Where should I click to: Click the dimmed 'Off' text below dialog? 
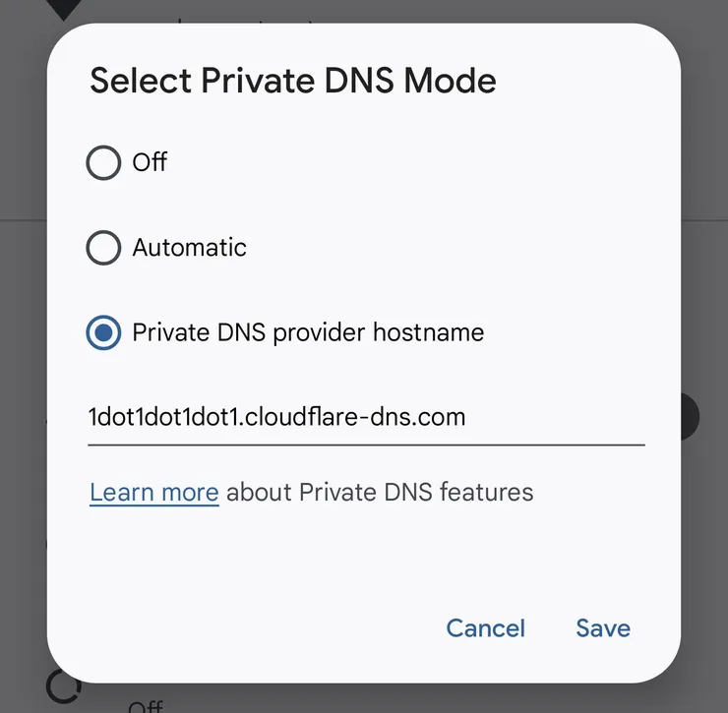coord(146,705)
